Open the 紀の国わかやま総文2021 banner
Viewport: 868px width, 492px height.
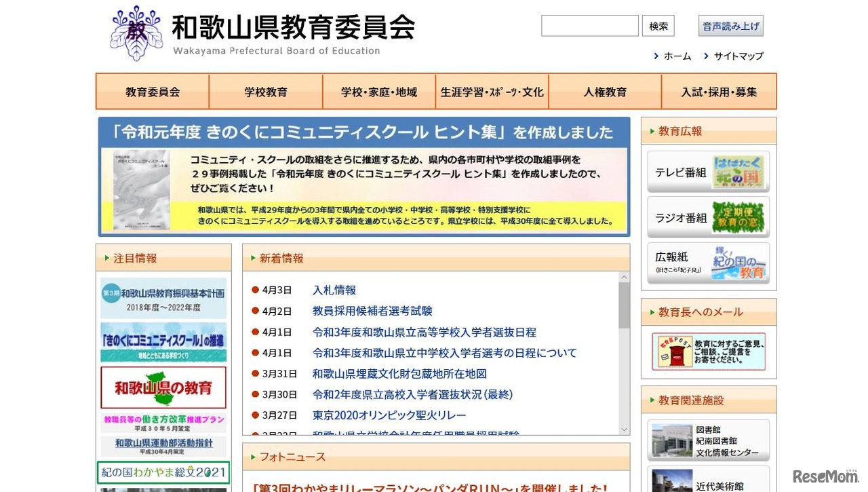(163, 471)
